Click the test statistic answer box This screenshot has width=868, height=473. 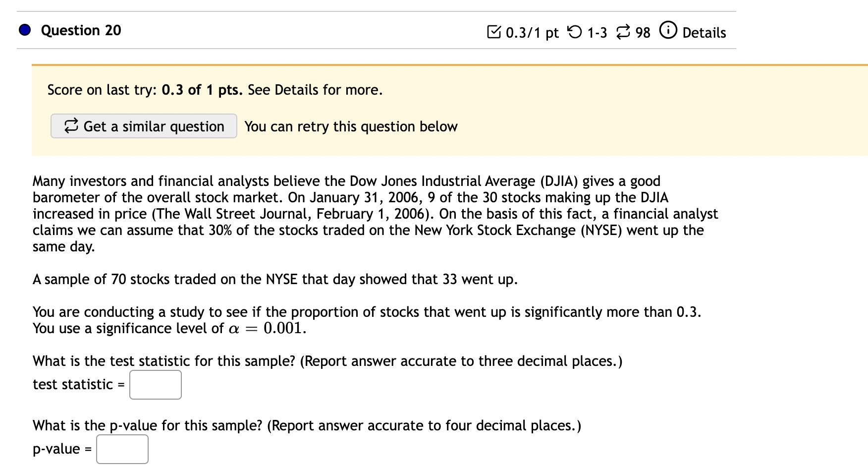[155, 384]
